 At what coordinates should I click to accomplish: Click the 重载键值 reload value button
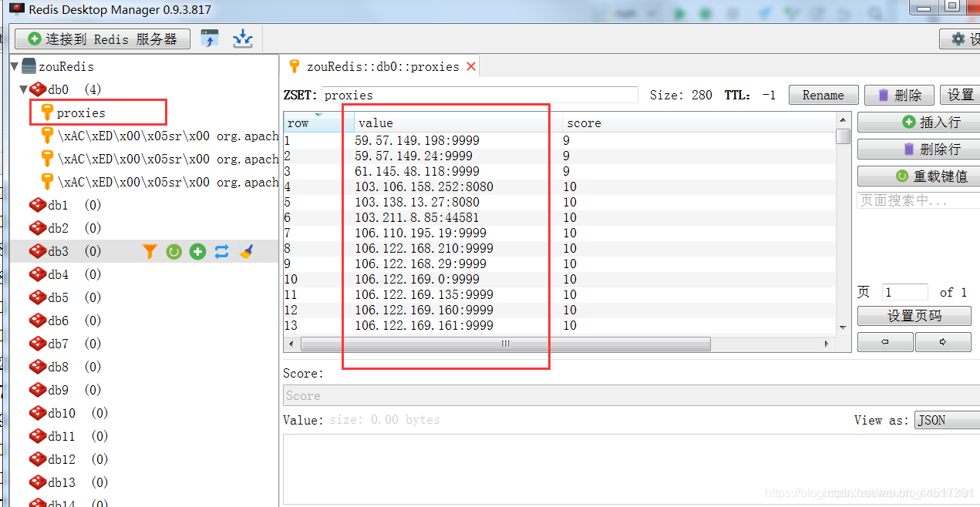(x=919, y=176)
